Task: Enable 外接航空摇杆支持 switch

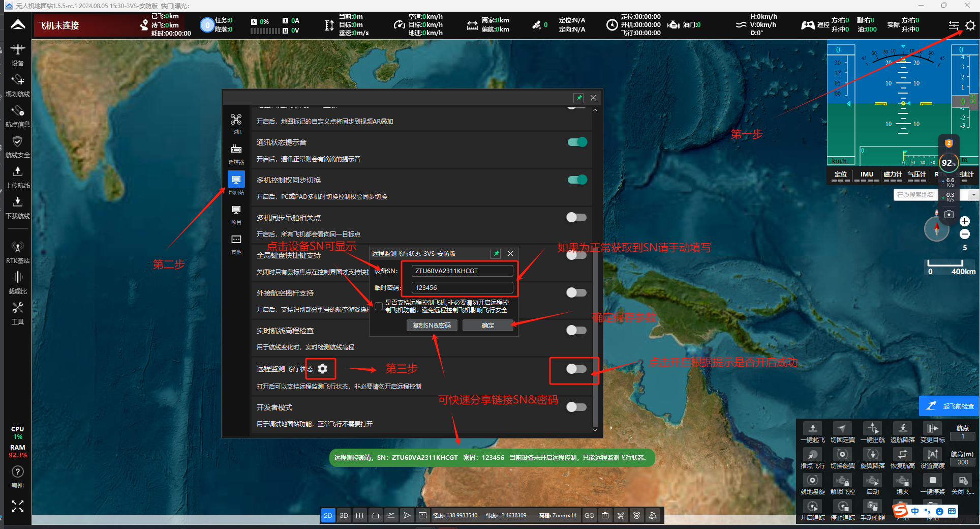Action: tap(576, 292)
